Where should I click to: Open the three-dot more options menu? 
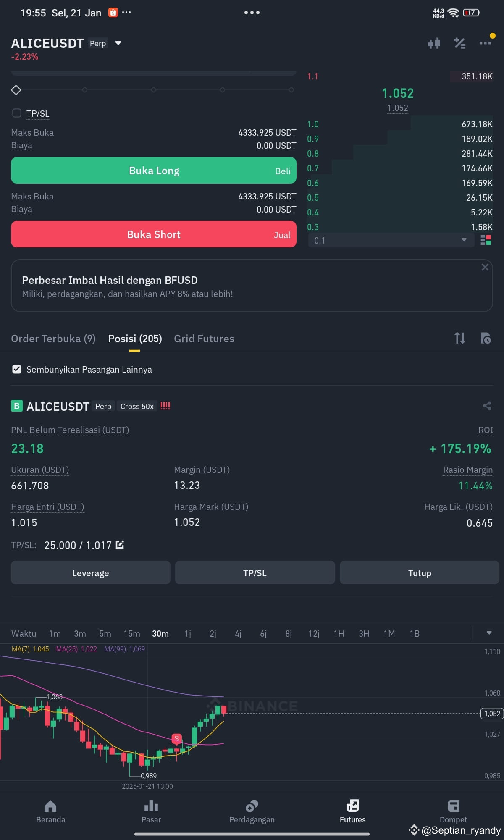tap(485, 43)
